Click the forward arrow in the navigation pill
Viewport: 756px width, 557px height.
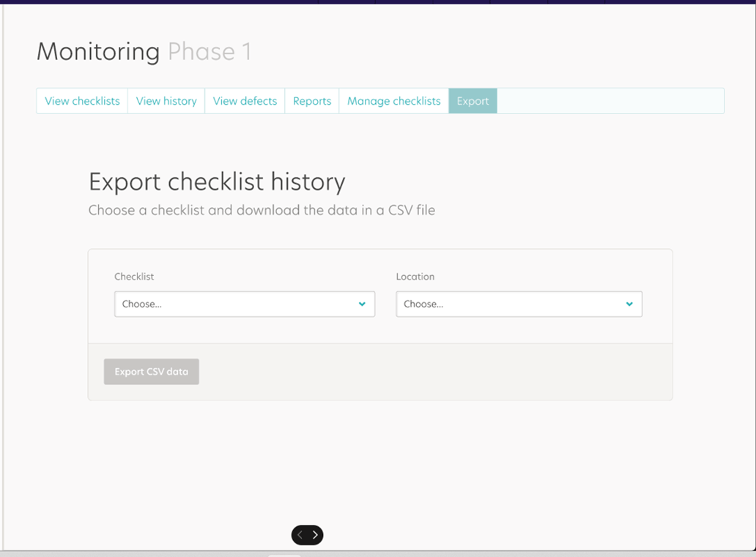coord(315,534)
